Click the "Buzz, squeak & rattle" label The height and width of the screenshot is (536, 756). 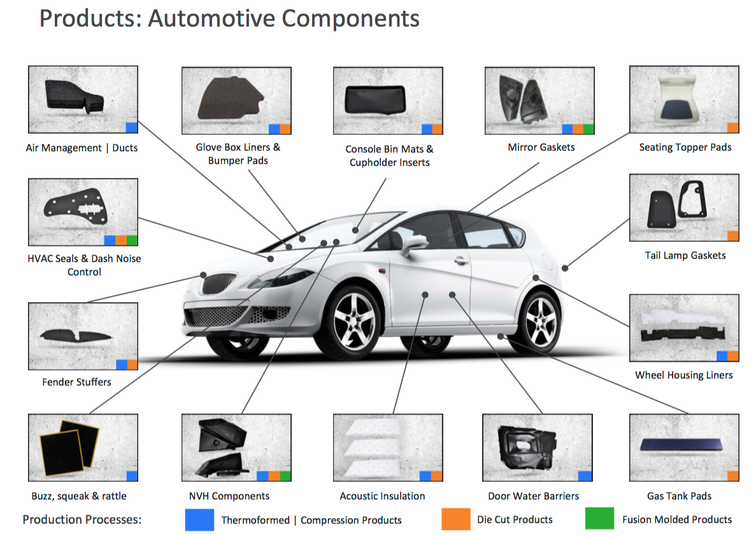tap(79, 496)
